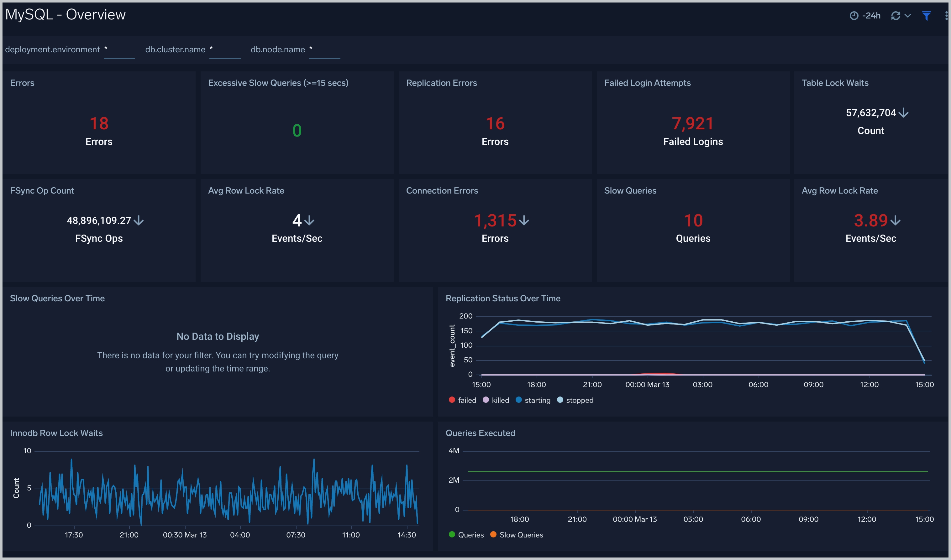Select the Table Lock Waits panel title
951x560 pixels.
(x=835, y=83)
